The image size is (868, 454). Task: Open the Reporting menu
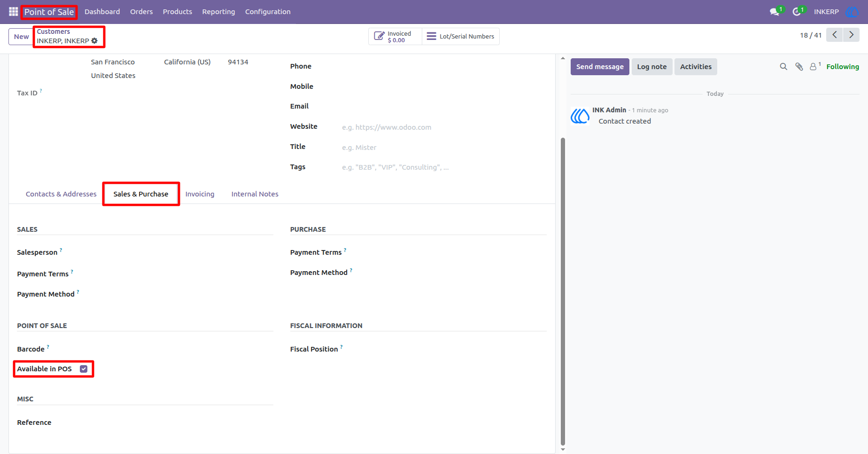coord(218,12)
